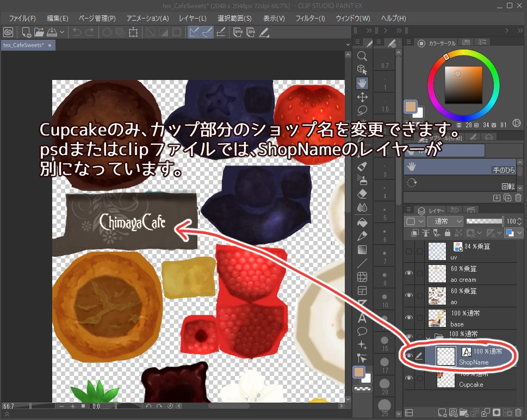
Task: Select the Move layer tool
Action: tap(362, 97)
